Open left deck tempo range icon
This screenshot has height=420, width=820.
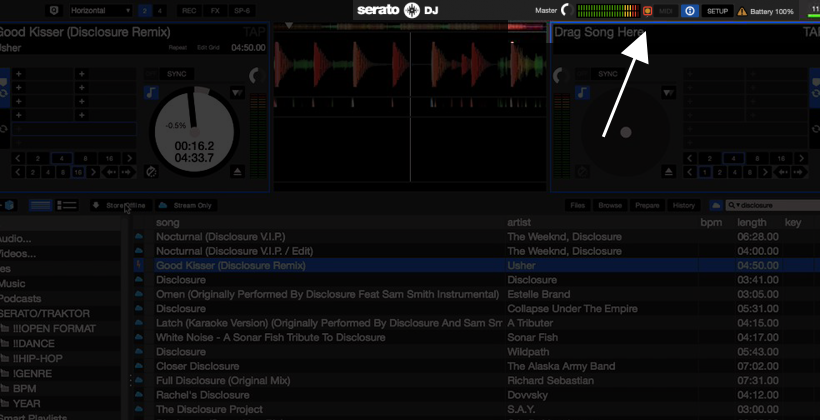point(237,93)
